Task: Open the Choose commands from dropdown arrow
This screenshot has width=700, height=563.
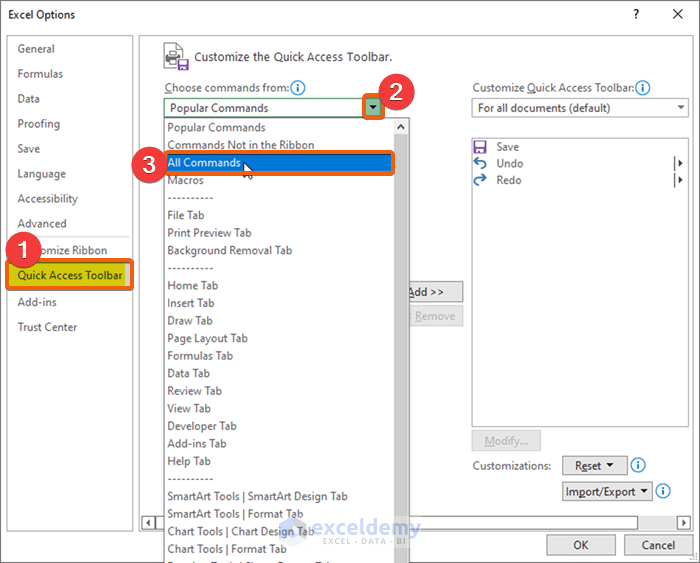Action: (x=373, y=107)
